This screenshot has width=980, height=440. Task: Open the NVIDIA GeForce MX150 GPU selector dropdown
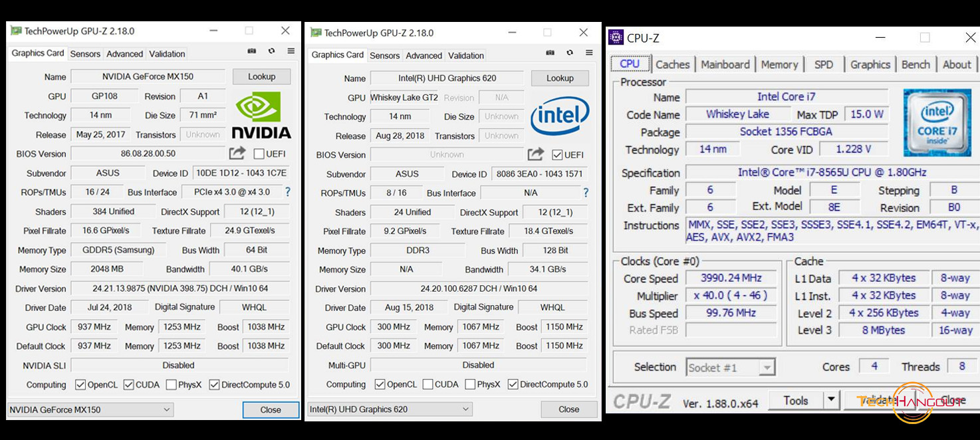pyautogui.click(x=90, y=409)
